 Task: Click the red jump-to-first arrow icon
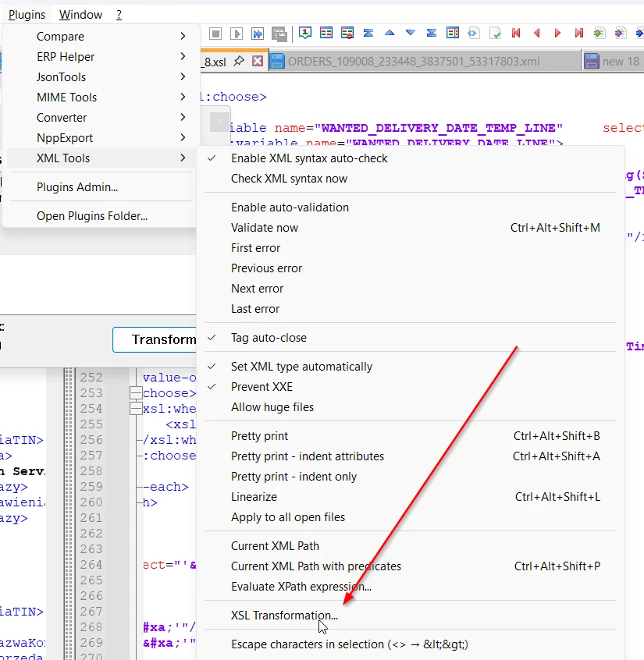(x=516, y=33)
